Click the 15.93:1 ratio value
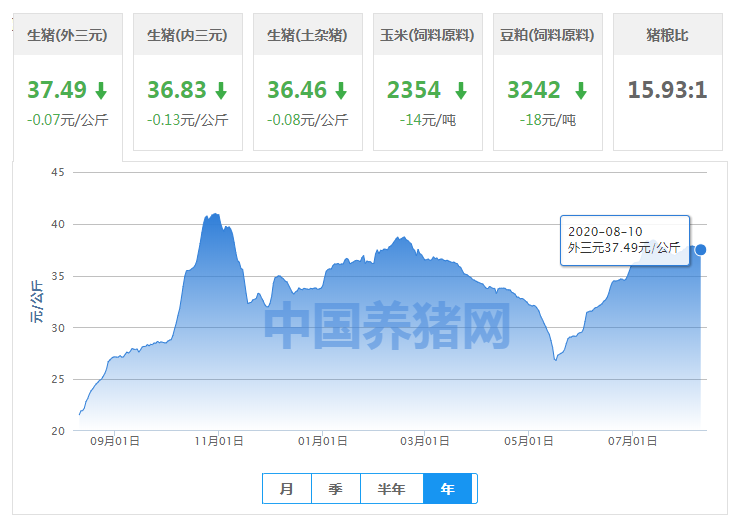 pos(668,90)
